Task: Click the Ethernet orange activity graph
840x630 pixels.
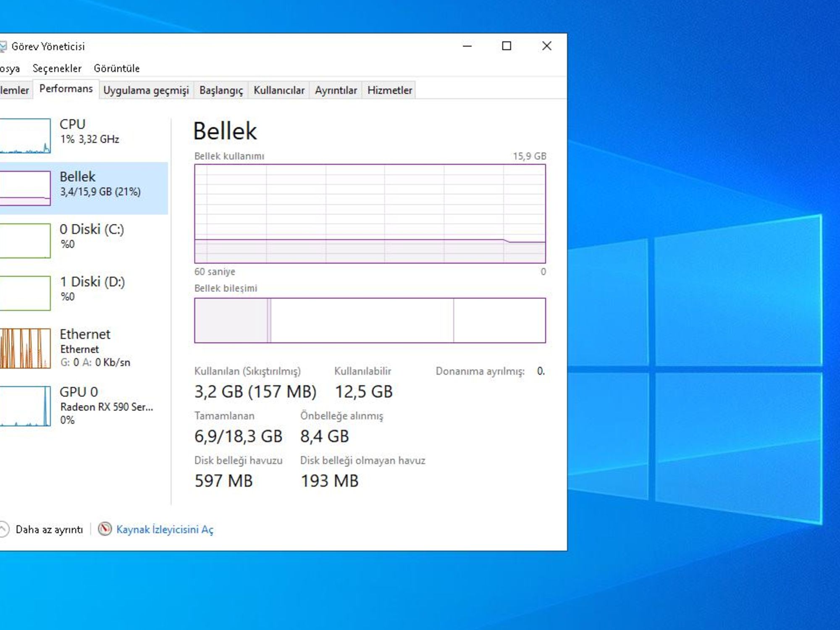Action: [x=25, y=348]
